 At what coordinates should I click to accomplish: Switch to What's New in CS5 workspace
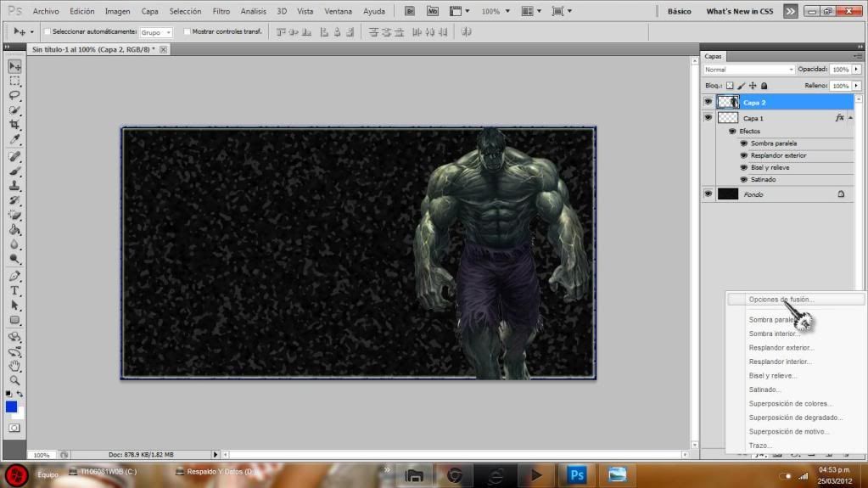740,11
